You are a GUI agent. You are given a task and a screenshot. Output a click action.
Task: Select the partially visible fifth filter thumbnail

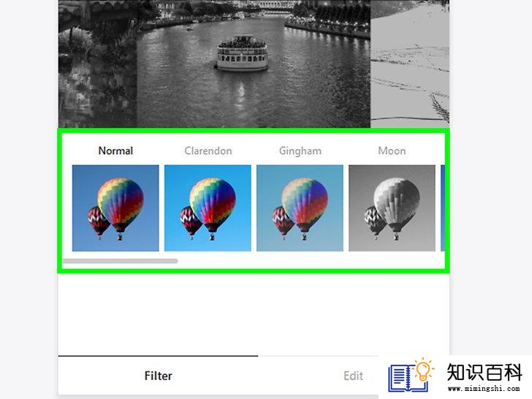[x=442, y=208]
